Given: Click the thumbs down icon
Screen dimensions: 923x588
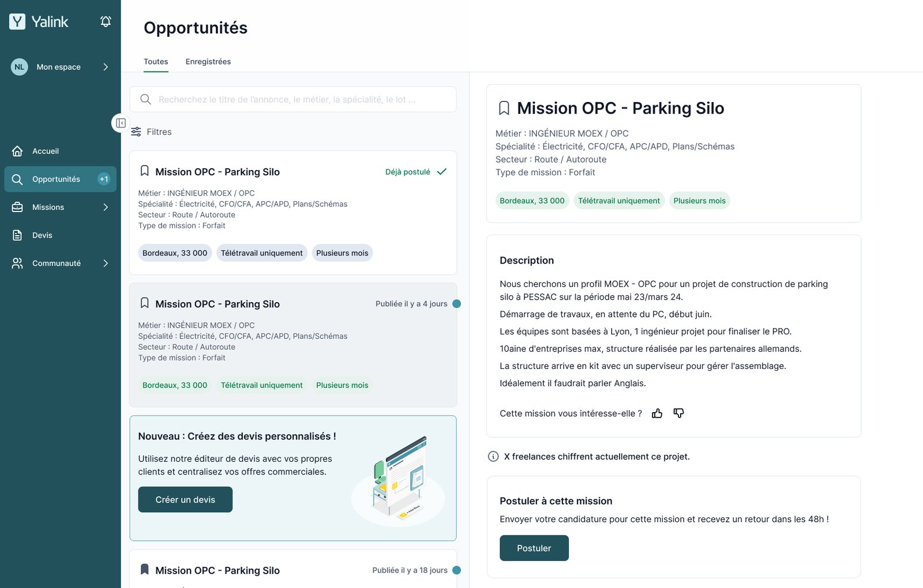Looking at the screenshot, I should 678,413.
